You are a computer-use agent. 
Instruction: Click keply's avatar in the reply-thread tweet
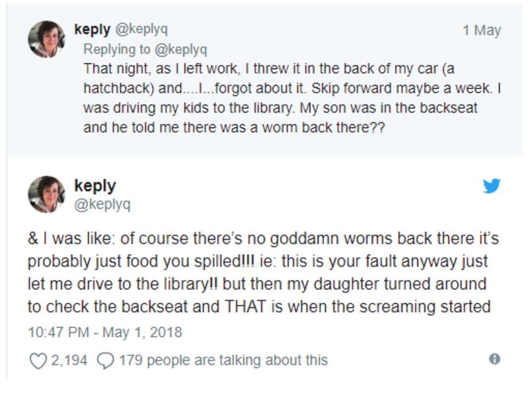pyautogui.click(x=47, y=39)
